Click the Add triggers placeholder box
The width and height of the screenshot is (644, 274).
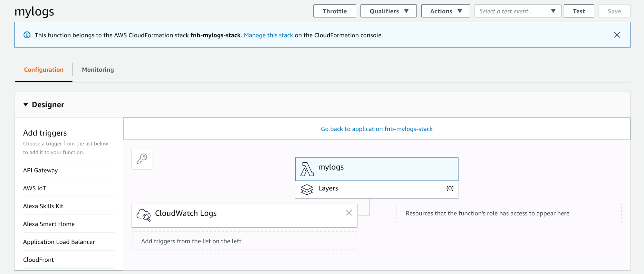(x=245, y=241)
